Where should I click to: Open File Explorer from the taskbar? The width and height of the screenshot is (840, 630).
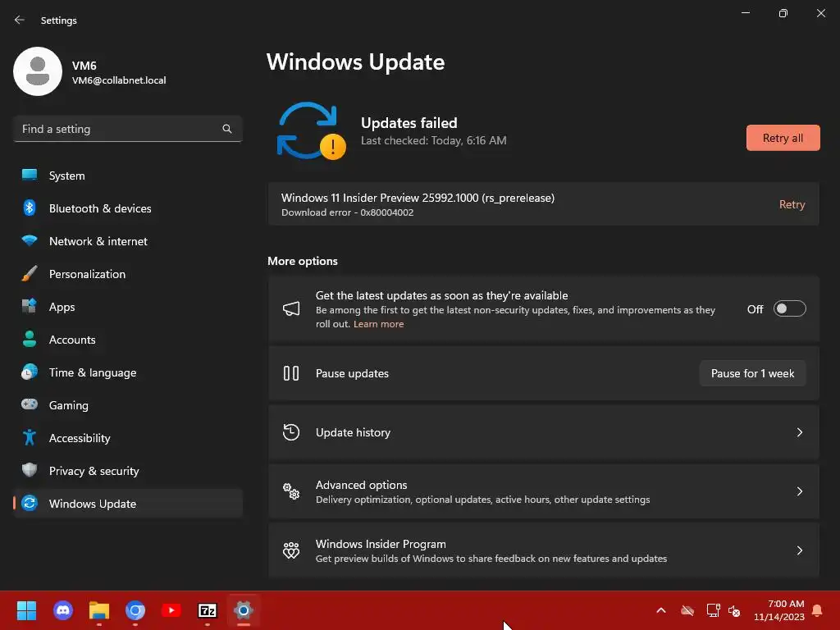tap(99, 610)
